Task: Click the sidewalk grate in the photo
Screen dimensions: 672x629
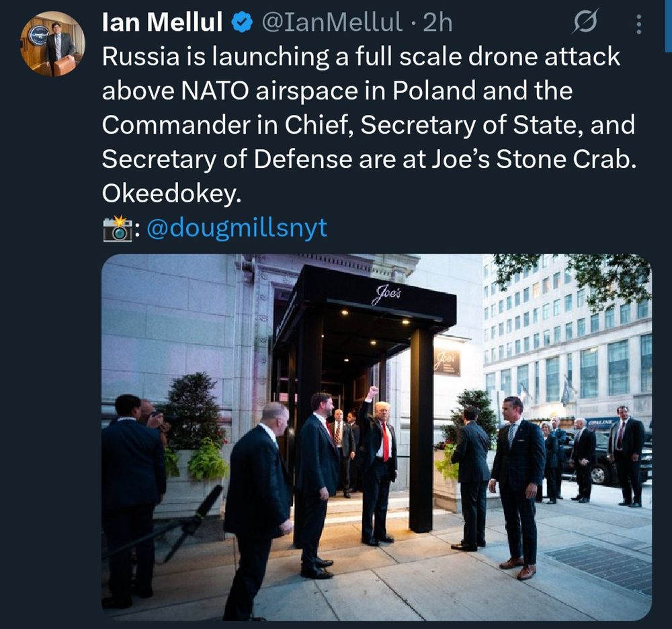Action: coord(599,568)
